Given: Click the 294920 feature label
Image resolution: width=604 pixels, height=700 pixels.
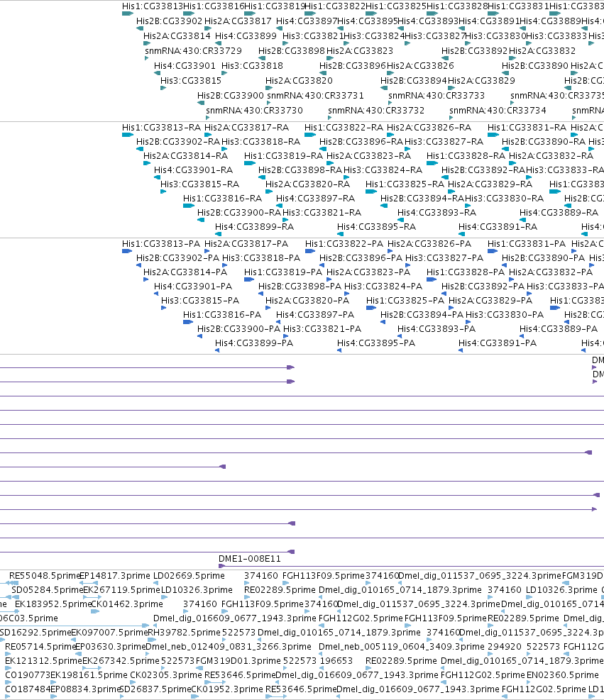Looking at the screenshot, I should click(x=505, y=647).
